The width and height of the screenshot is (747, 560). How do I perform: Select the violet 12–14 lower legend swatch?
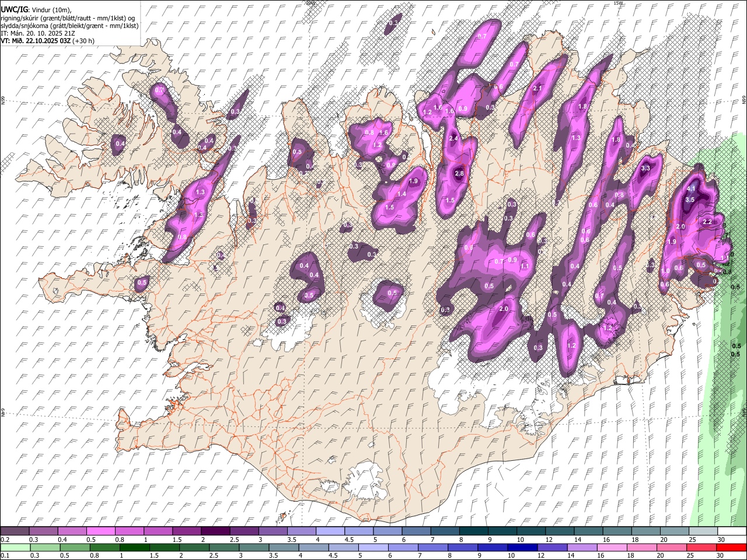tap(552, 548)
